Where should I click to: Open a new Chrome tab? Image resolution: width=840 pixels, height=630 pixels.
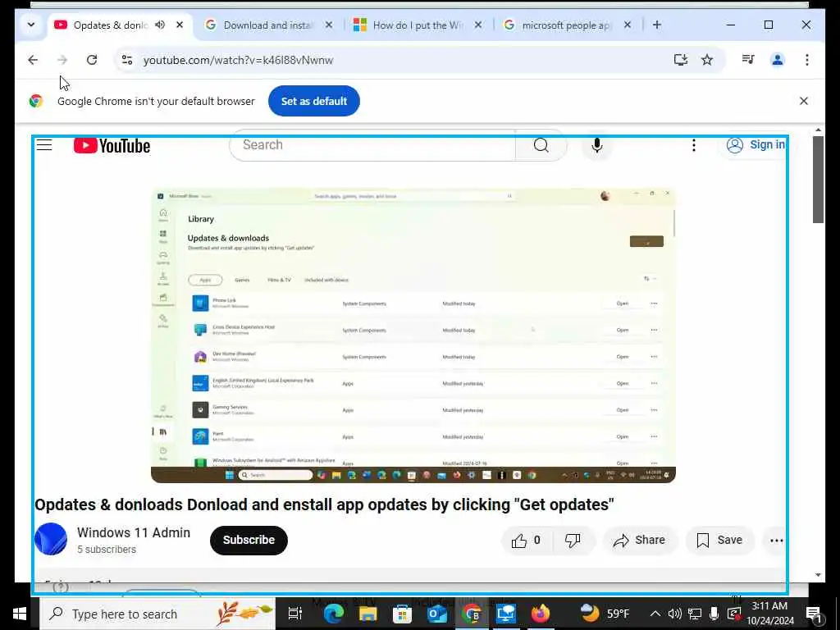click(x=657, y=25)
